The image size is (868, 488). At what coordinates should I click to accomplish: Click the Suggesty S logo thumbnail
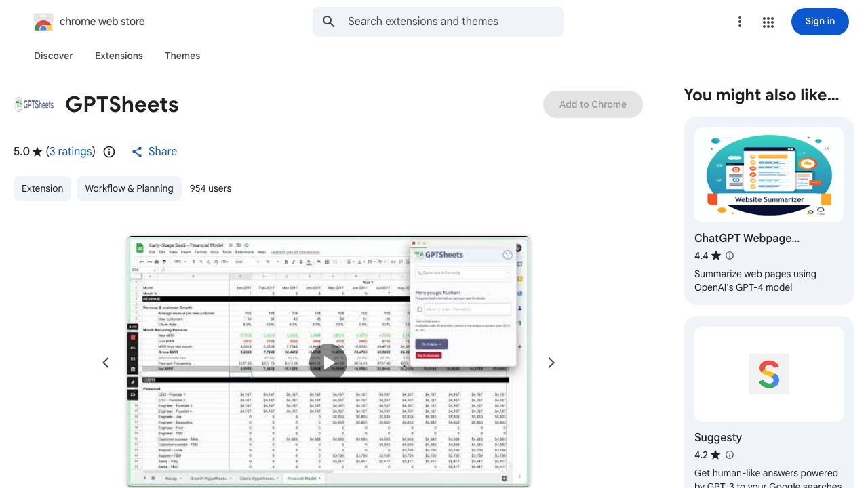point(769,374)
